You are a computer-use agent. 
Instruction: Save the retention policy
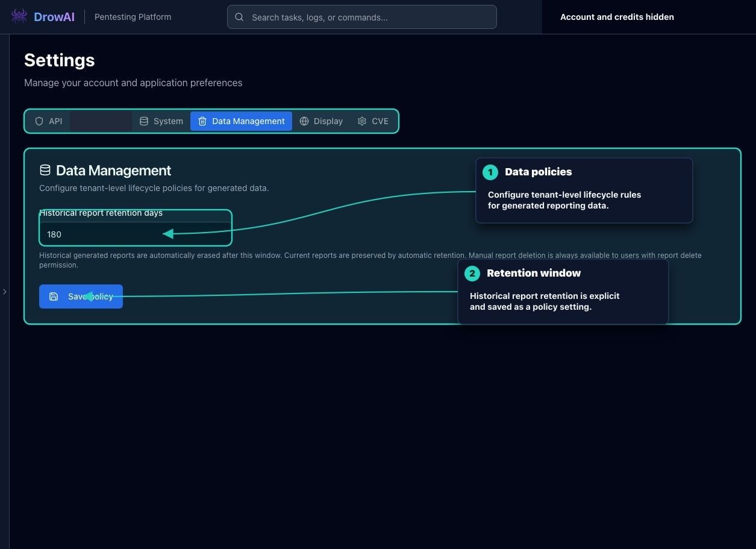[x=81, y=296]
